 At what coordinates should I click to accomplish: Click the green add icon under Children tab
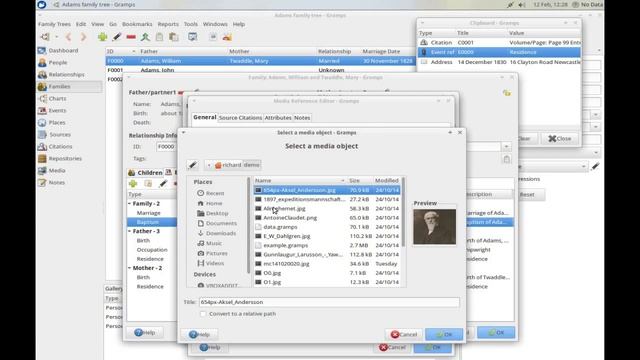(133, 184)
